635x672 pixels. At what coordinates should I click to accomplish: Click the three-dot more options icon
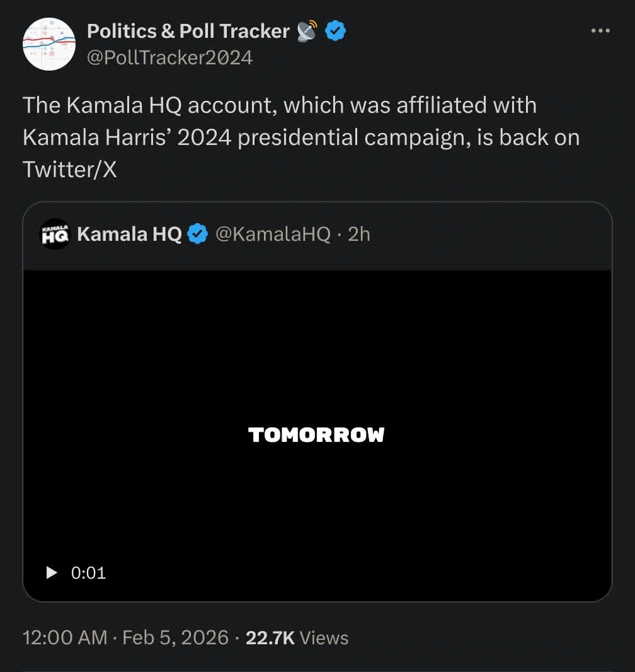click(601, 30)
